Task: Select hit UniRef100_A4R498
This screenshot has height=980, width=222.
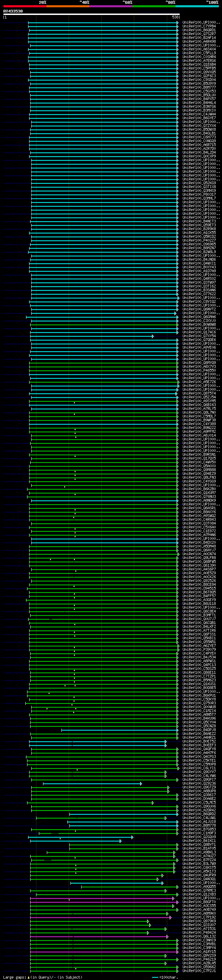Action: click(199, 41)
